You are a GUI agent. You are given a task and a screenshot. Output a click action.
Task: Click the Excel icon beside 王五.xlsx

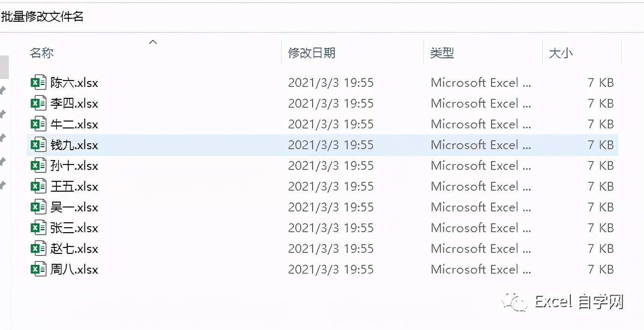pos(38,187)
